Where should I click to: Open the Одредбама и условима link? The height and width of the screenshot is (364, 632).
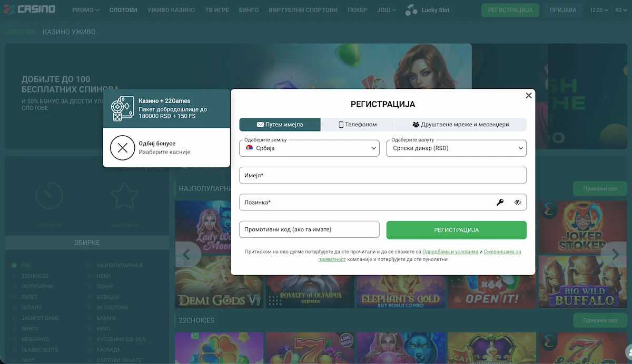(450, 252)
